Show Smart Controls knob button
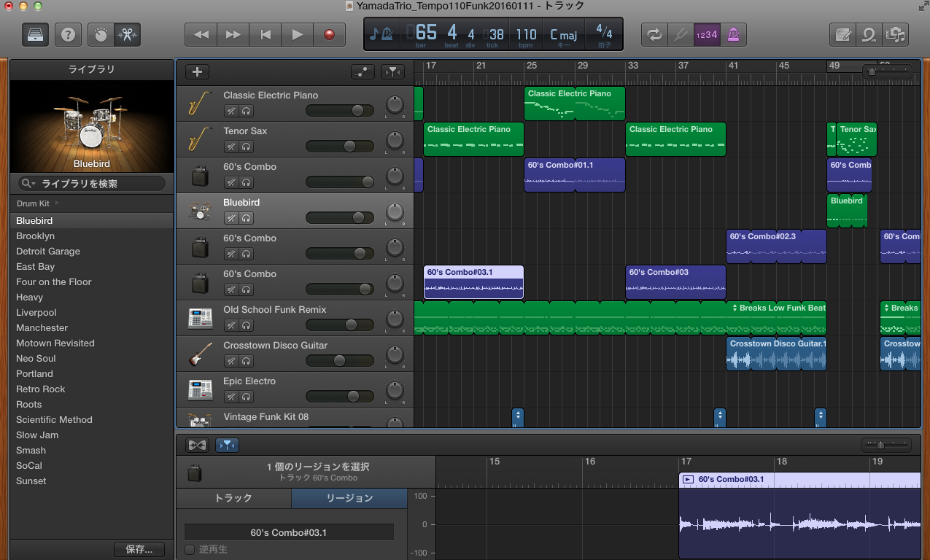 (101, 34)
